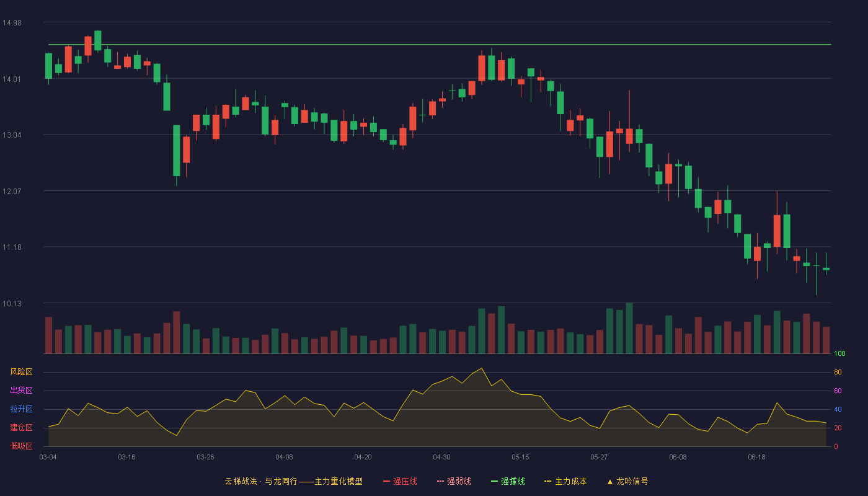This screenshot has width=868, height=496.
Task: Click the 14.98 price axis label
Action: tap(12, 23)
